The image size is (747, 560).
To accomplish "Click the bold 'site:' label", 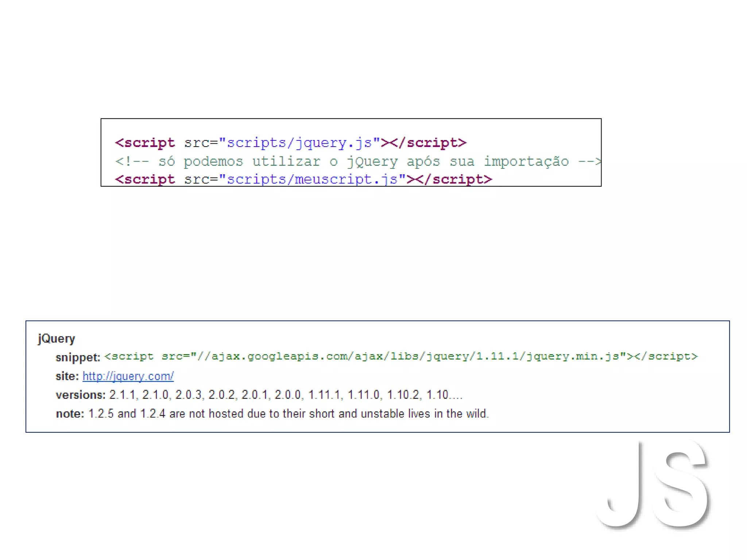I will pos(67,376).
